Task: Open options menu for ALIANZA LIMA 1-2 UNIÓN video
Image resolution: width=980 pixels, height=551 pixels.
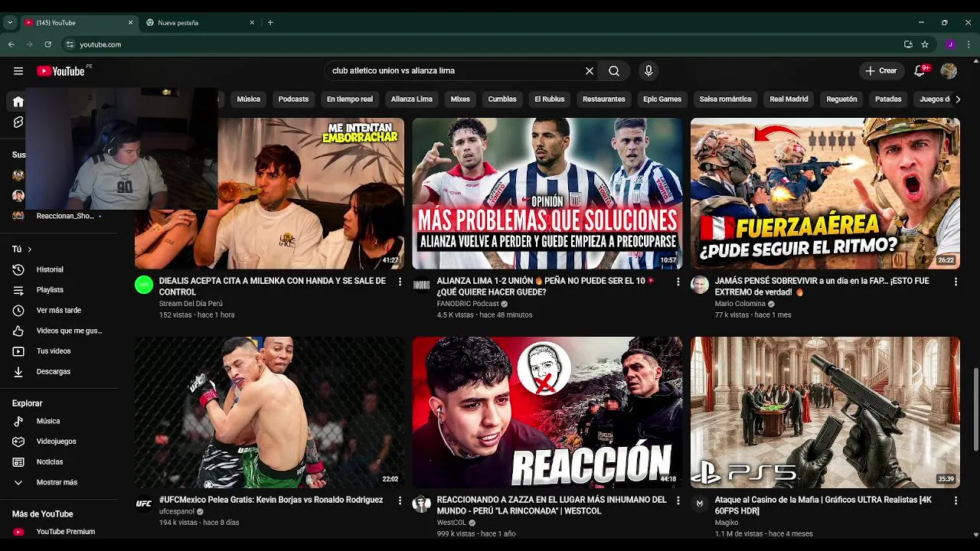Action: click(x=678, y=282)
